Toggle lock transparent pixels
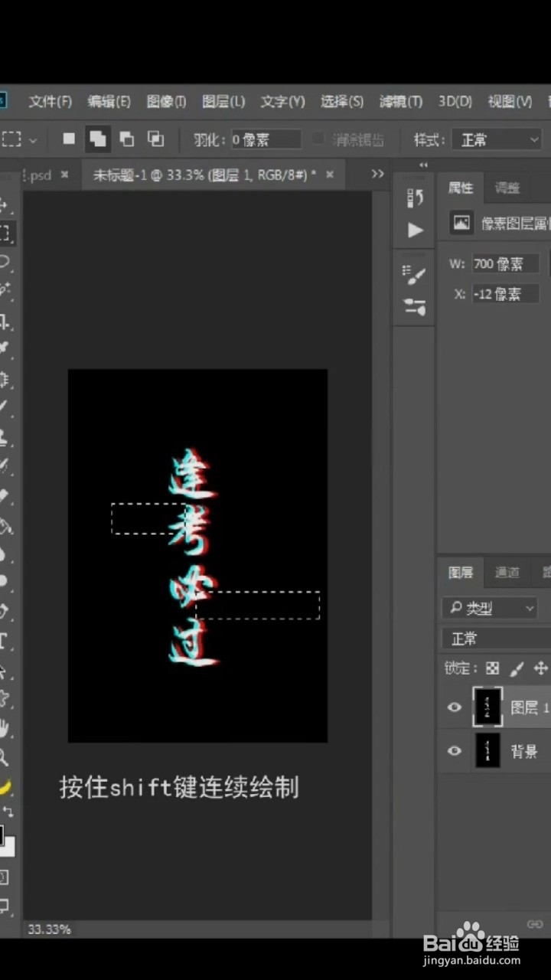551x980 pixels. tap(493, 668)
